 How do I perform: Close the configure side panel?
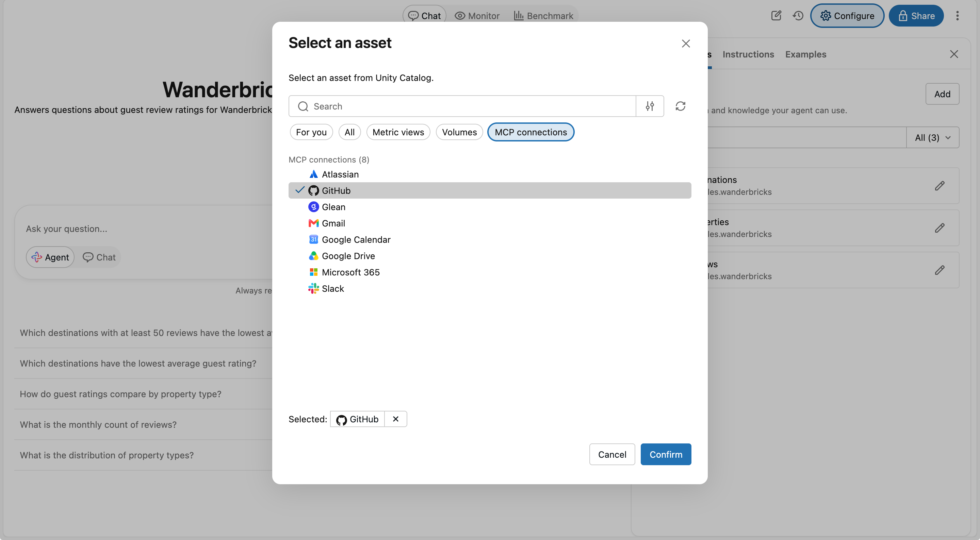[x=954, y=54]
